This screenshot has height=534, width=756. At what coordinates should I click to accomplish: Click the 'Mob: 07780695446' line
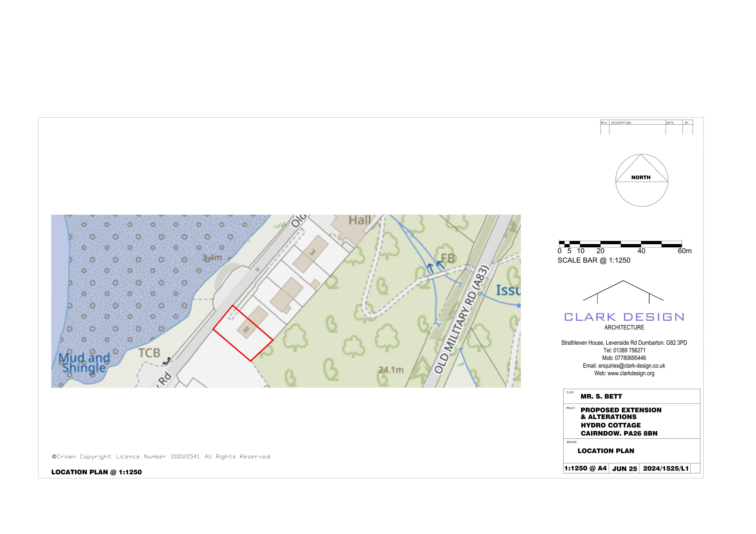tap(624, 358)
